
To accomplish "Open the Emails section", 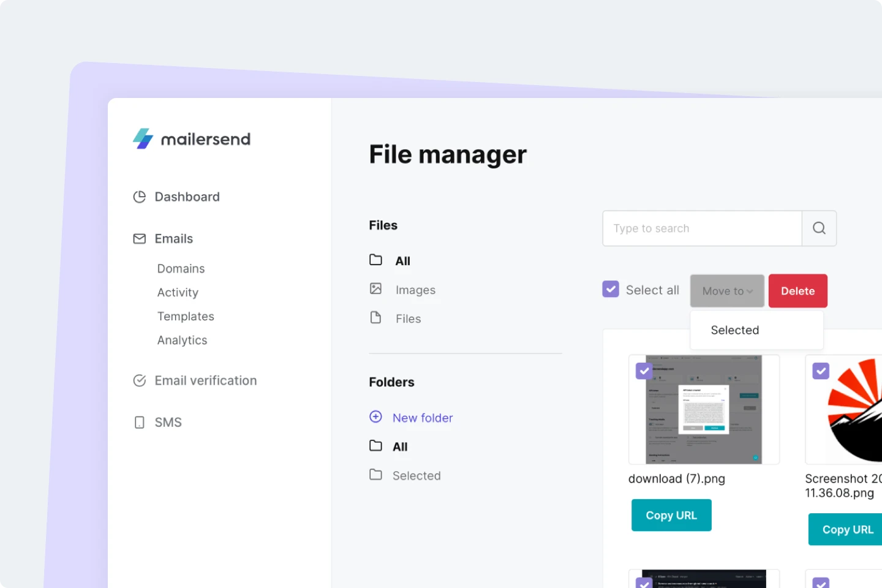I will 174,239.
